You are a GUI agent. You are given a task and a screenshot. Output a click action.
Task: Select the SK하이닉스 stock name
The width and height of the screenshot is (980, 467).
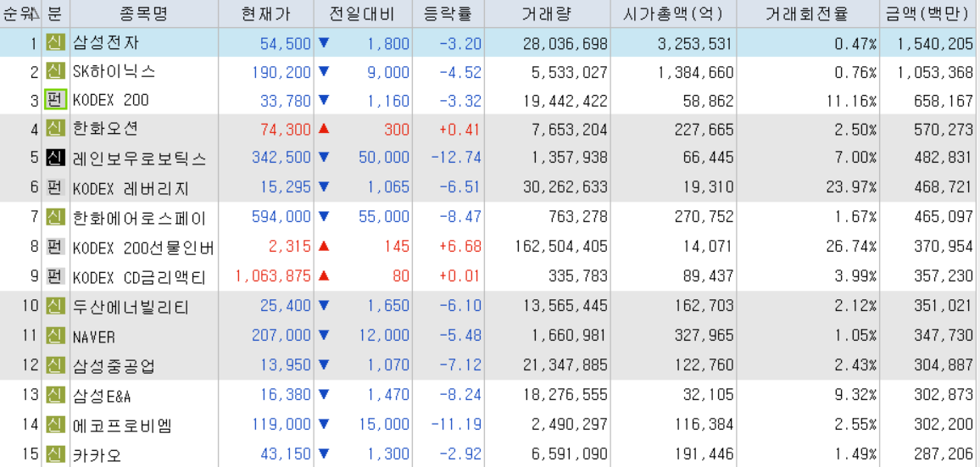[114, 72]
